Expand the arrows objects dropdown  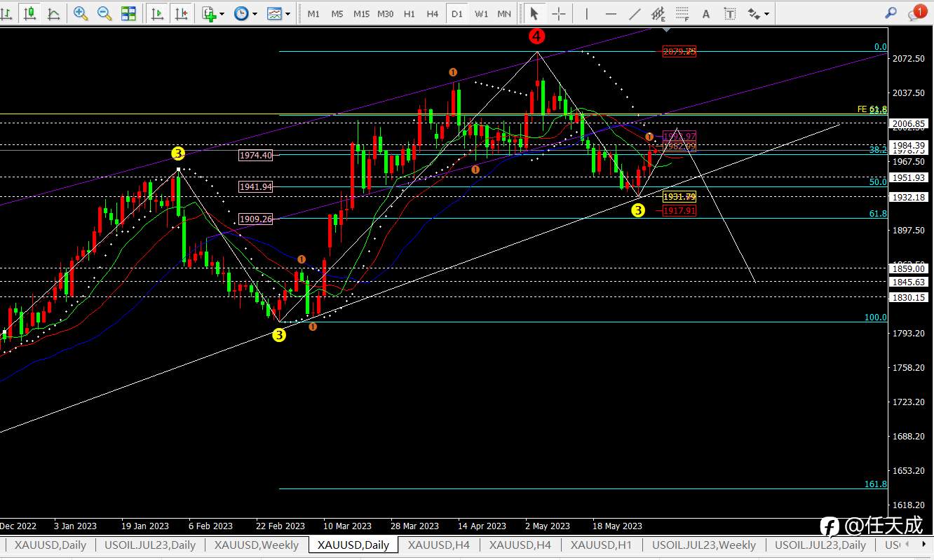pyautogui.click(x=767, y=14)
